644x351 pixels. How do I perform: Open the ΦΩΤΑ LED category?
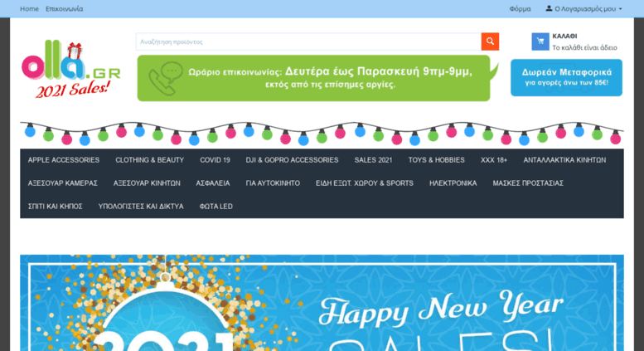pyautogui.click(x=216, y=207)
